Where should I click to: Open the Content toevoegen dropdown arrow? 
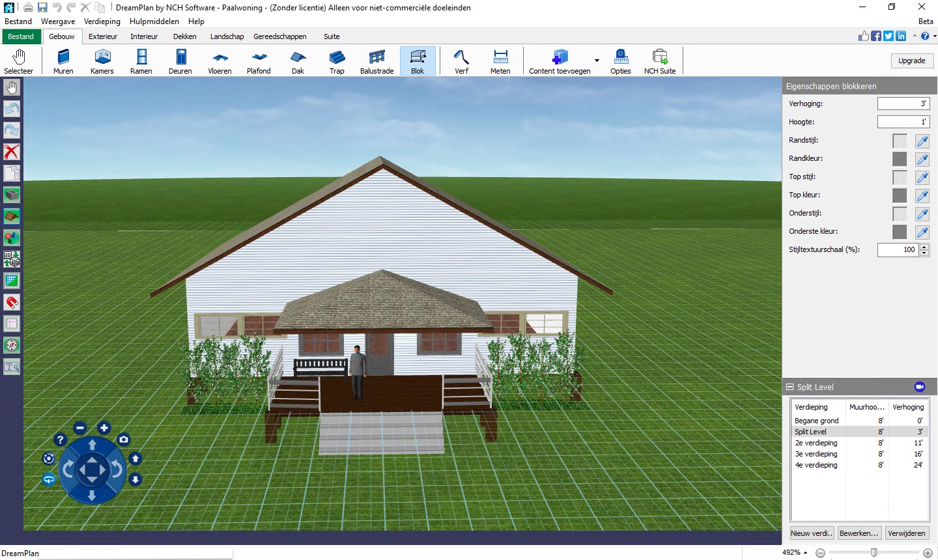tap(597, 61)
